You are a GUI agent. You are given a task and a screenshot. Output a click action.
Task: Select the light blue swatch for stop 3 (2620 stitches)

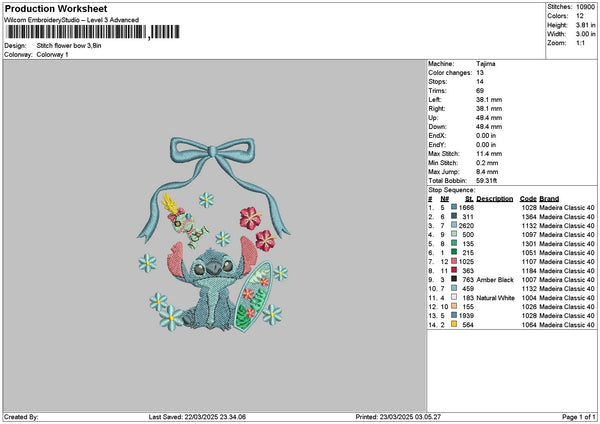pyautogui.click(x=454, y=225)
